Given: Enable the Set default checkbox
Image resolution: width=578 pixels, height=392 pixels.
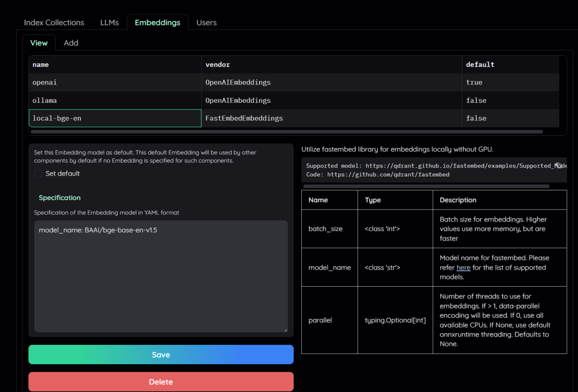Looking at the screenshot, I should pos(37,173).
